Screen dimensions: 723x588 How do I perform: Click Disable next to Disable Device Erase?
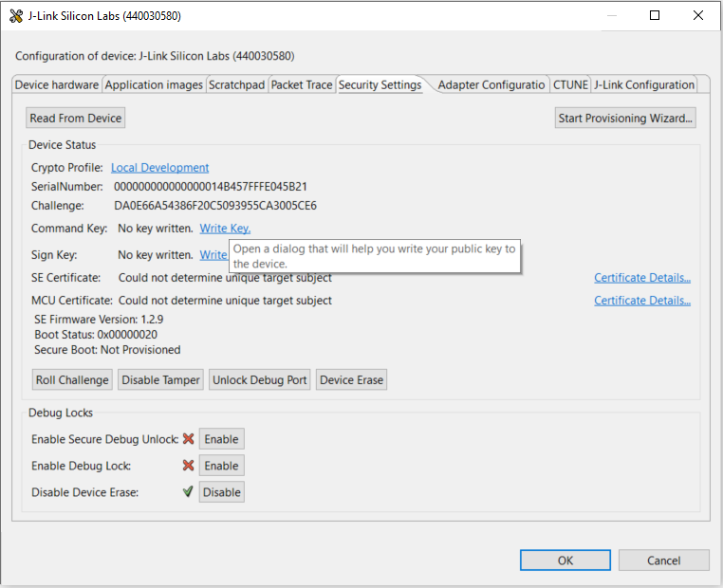click(x=221, y=492)
